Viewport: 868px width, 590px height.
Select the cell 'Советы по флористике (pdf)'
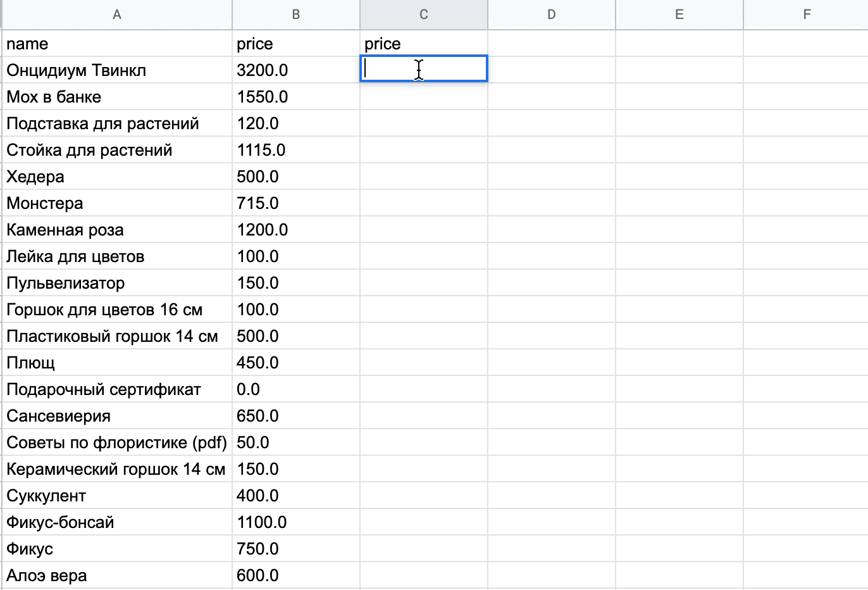(117, 442)
